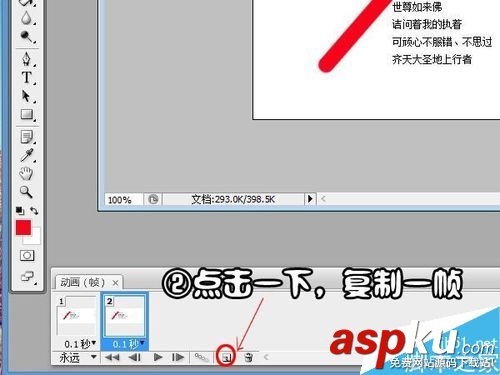Screen dimensions: 500x375
Task: Open frame 1 delay 0.1秒 dropdown
Action: click(80, 343)
